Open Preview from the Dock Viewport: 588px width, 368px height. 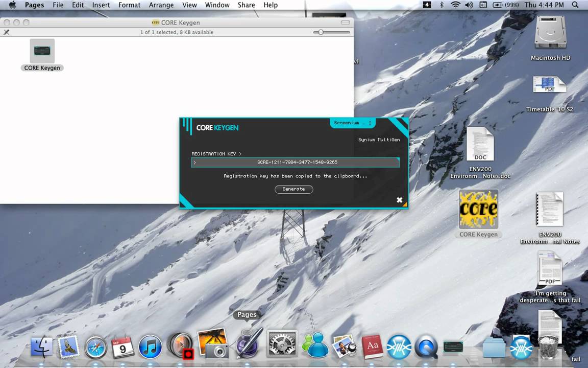pyautogui.click(x=345, y=346)
